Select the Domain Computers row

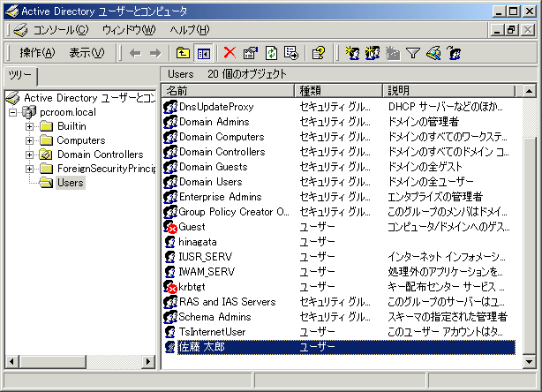pyautogui.click(x=339, y=137)
